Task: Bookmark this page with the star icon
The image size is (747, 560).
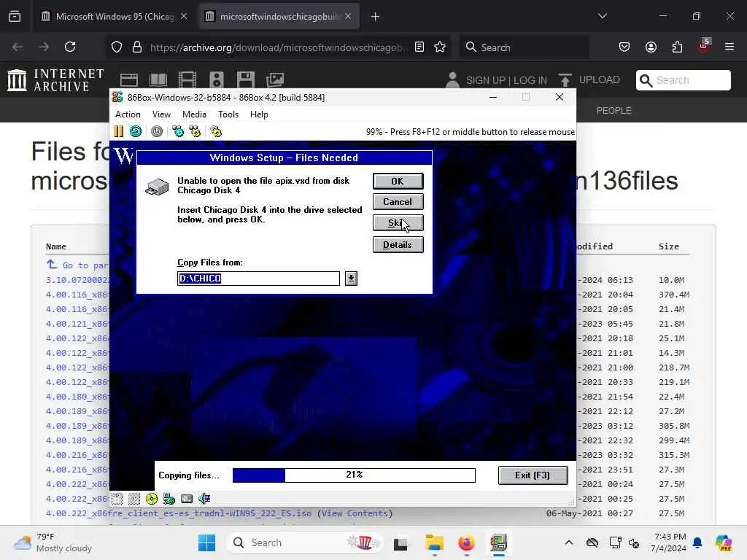Action: tap(440, 47)
